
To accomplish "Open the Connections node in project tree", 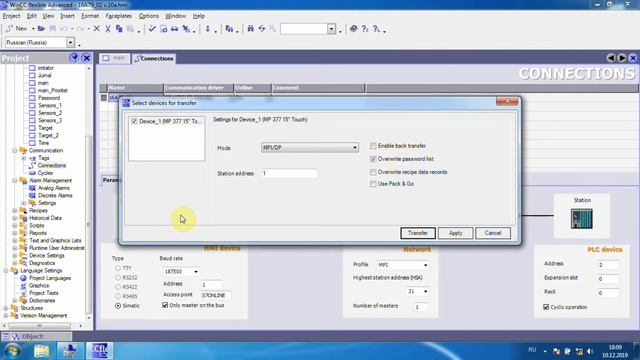I will point(51,165).
